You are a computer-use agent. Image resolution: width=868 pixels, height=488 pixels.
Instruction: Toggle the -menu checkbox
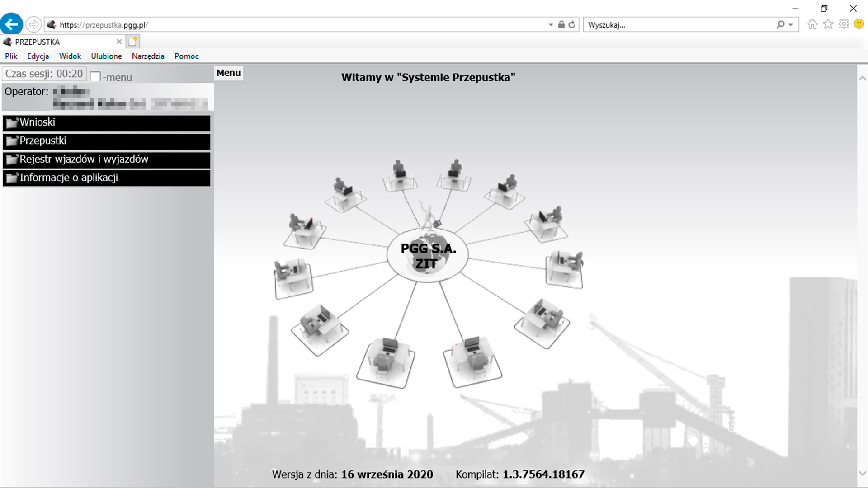[95, 77]
